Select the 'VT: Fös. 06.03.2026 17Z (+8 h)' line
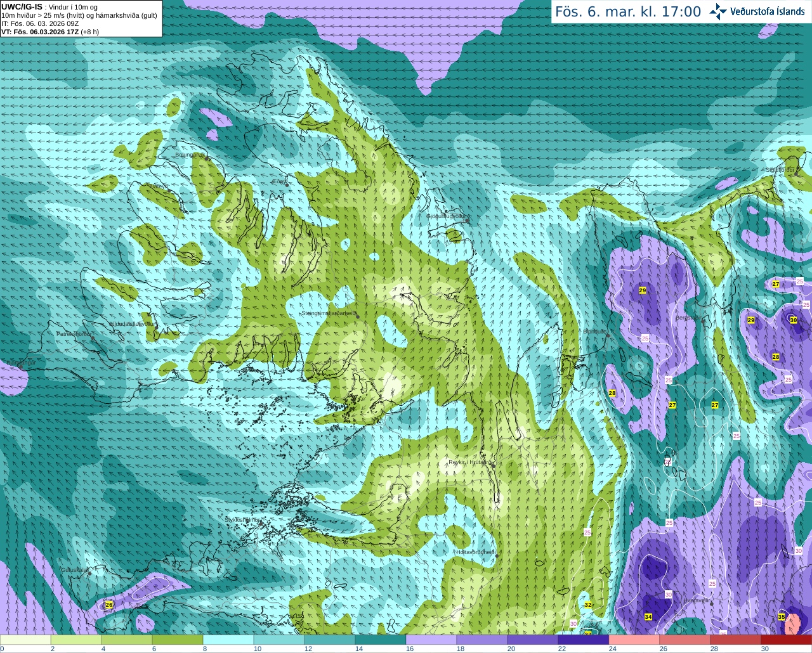812x653 pixels. tap(50, 32)
